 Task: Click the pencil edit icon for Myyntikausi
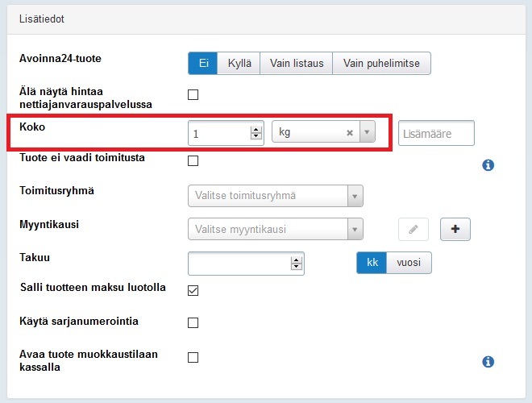click(414, 230)
